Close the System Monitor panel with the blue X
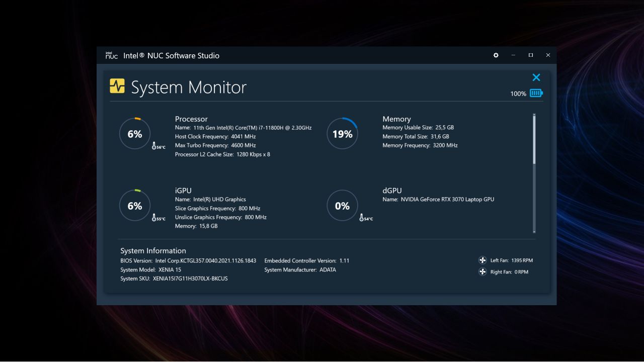The width and height of the screenshot is (644, 362). (x=536, y=77)
